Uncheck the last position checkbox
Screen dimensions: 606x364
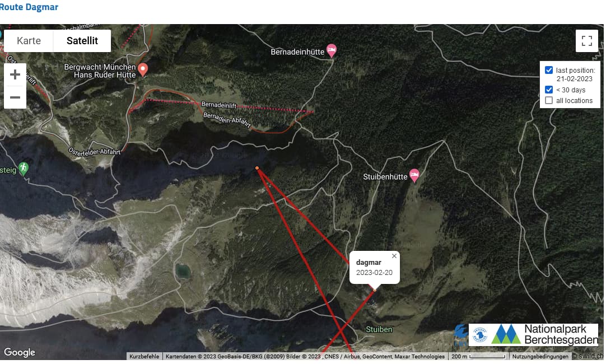[549, 70]
